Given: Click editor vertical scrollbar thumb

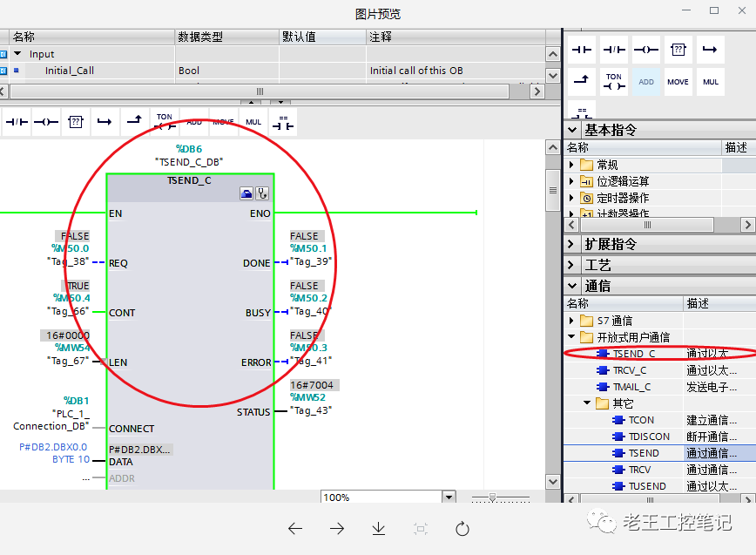Looking at the screenshot, I should tap(553, 190).
